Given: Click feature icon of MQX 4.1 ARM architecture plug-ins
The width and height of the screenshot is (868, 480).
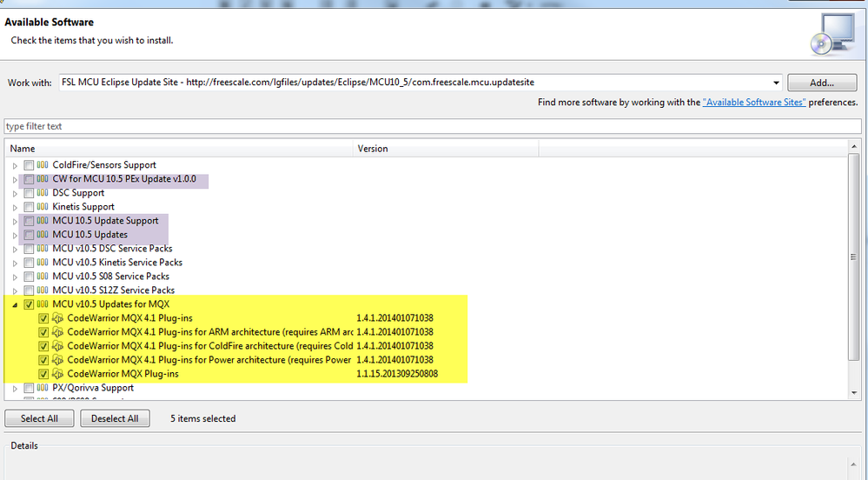Looking at the screenshot, I should click(x=57, y=332).
